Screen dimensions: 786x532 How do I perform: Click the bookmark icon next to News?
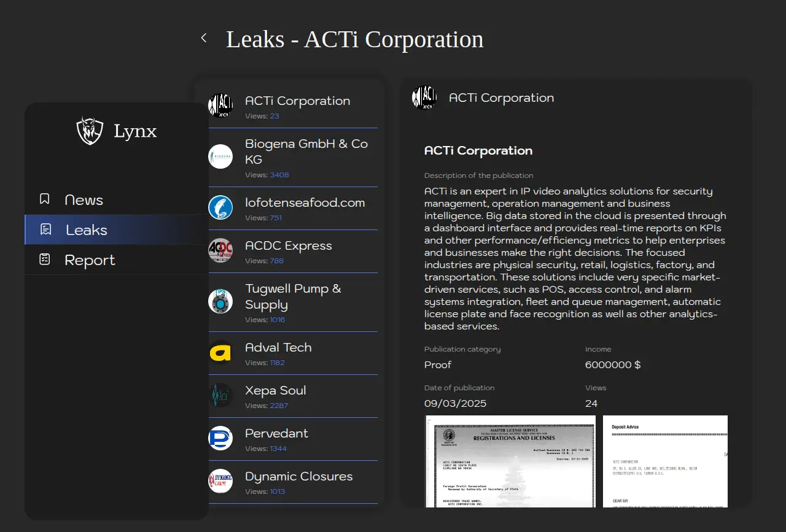[45, 199]
